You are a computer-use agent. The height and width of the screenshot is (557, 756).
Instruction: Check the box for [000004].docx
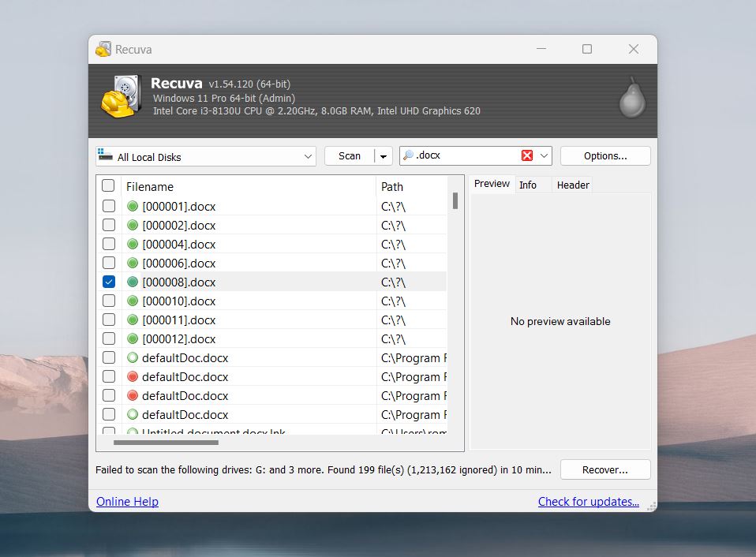coord(109,244)
